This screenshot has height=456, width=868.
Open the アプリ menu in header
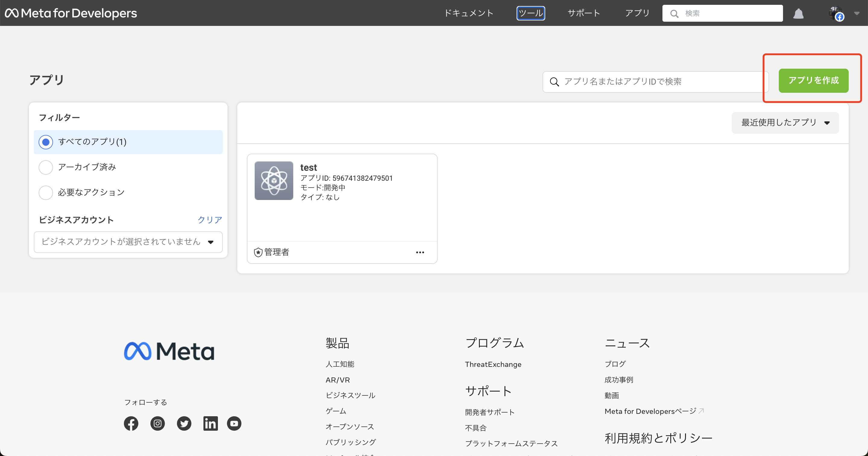(637, 13)
